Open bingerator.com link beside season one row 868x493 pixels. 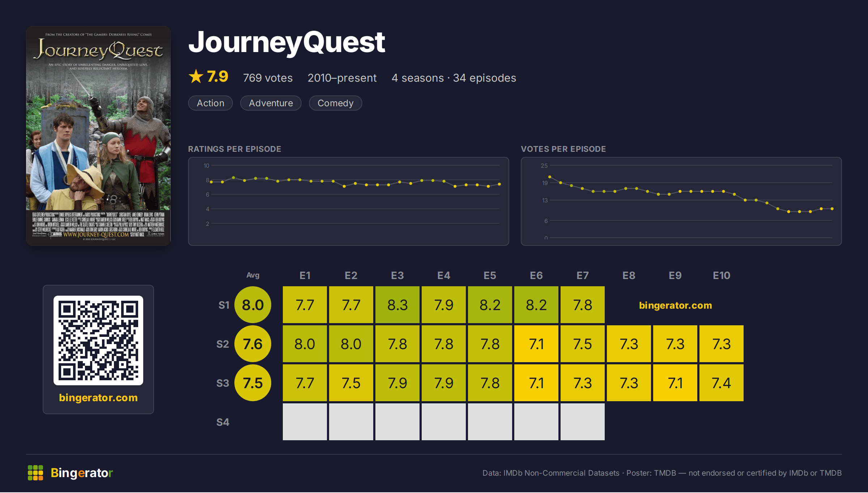(x=675, y=305)
